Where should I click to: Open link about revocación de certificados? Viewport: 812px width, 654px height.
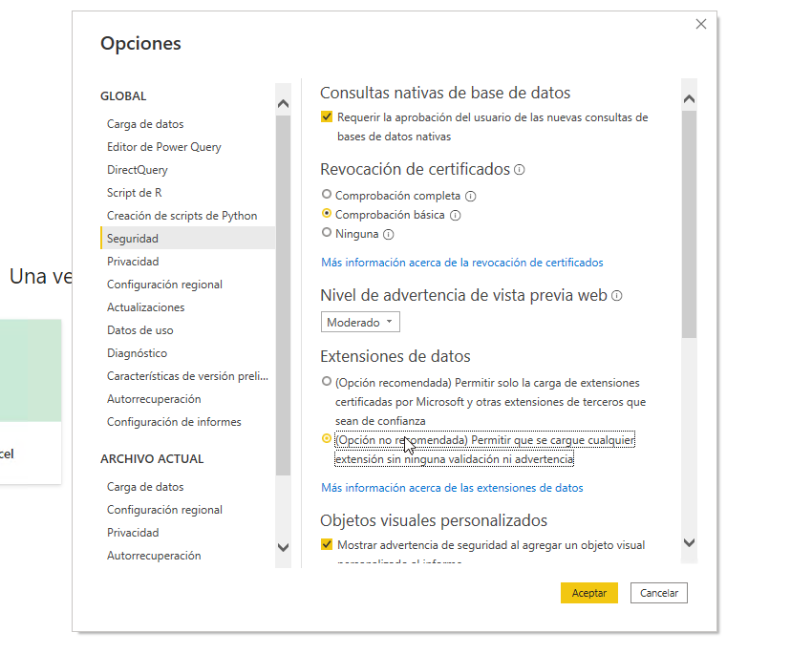coord(461,263)
